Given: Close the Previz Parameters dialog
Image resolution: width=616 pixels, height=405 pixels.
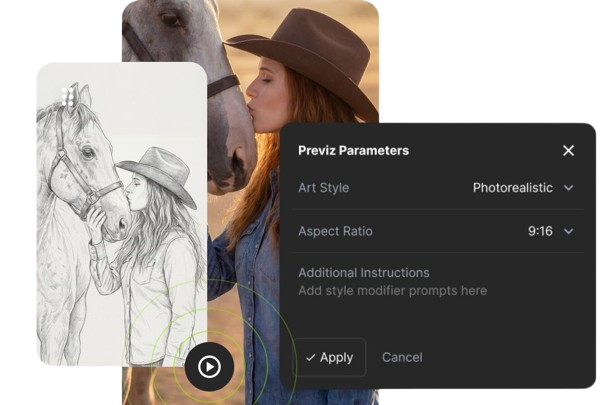Looking at the screenshot, I should [x=568, y=150].
